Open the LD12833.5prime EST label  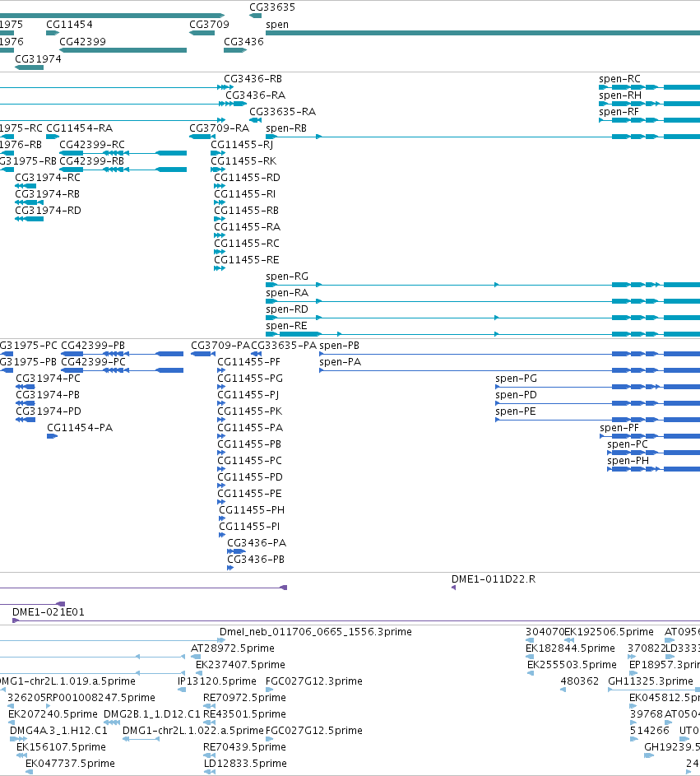tap(245, 764)
